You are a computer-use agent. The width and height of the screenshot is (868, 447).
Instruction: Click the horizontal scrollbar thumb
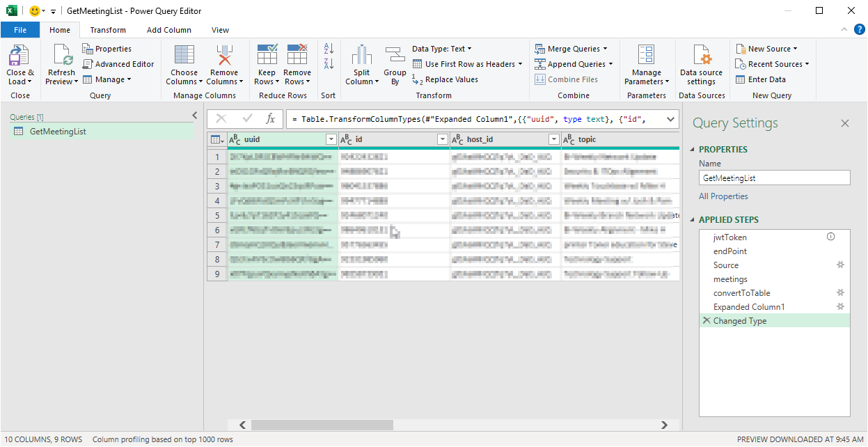point(322,425)
